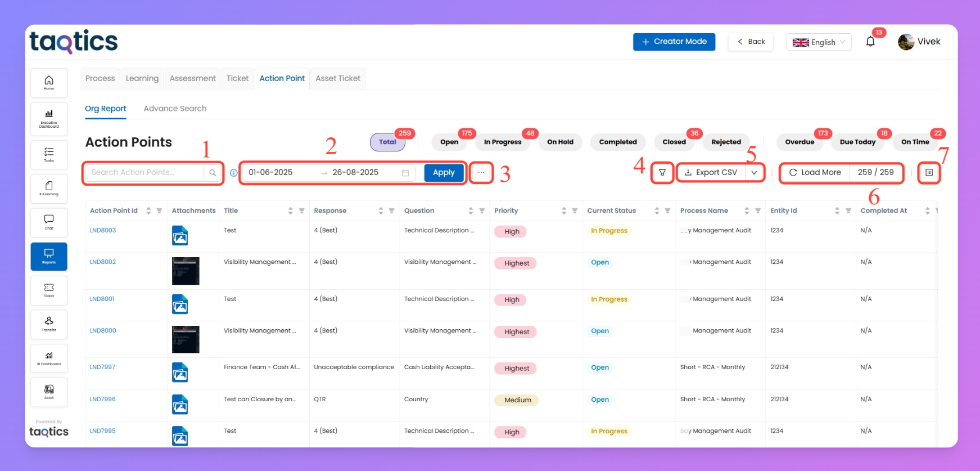Open the attachment thumbnail for LND8002
Screen dimensions: 980x471
[x=186, y=271]
